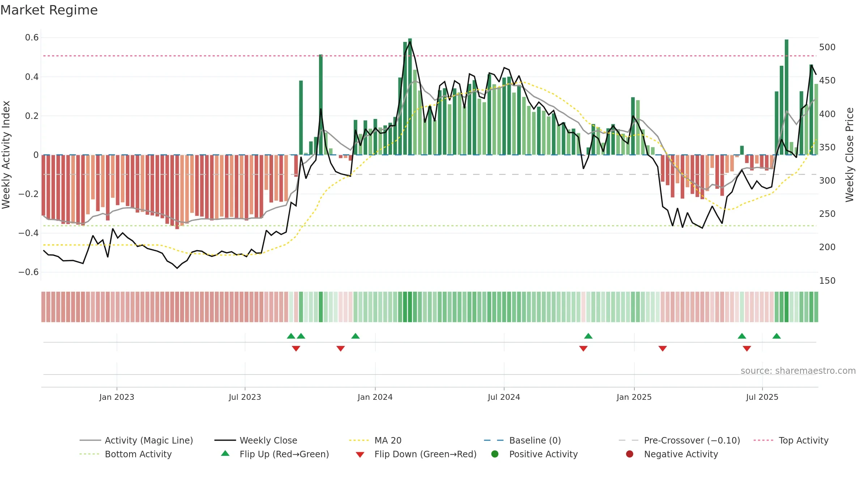Click the Market Regime chart title
The image size is (868, 488).
pos(49,10)
